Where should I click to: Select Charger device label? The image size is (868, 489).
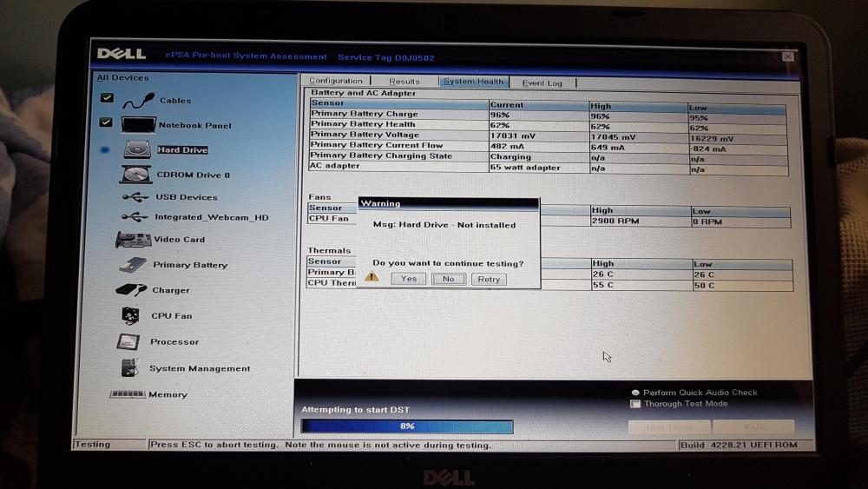pos(170,290)
